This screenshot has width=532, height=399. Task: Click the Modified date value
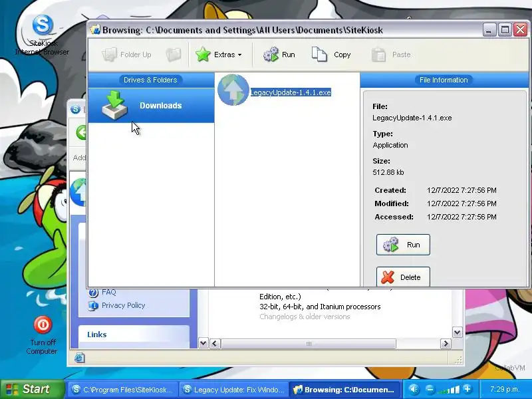tap(462, 203)
